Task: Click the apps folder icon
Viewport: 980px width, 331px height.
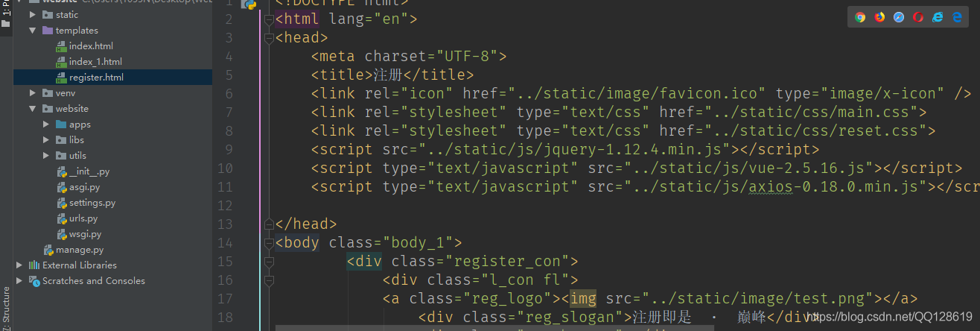Action: [x=61, y=124]
